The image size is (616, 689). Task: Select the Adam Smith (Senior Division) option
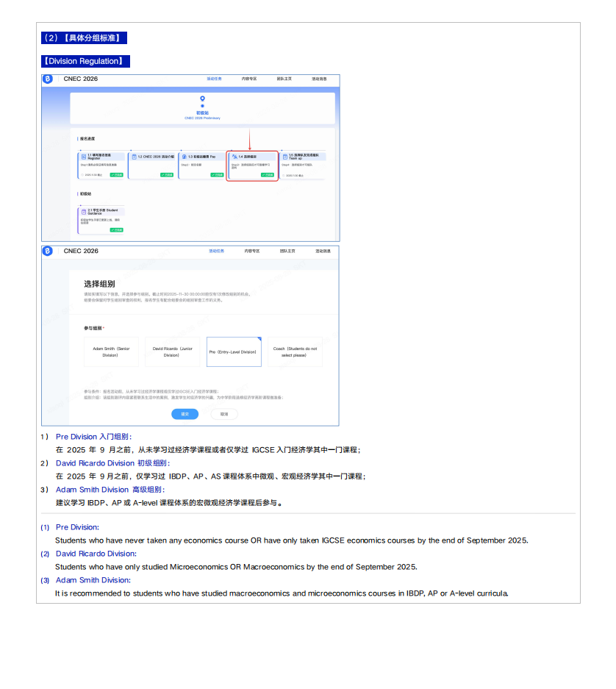coord(111,351)
